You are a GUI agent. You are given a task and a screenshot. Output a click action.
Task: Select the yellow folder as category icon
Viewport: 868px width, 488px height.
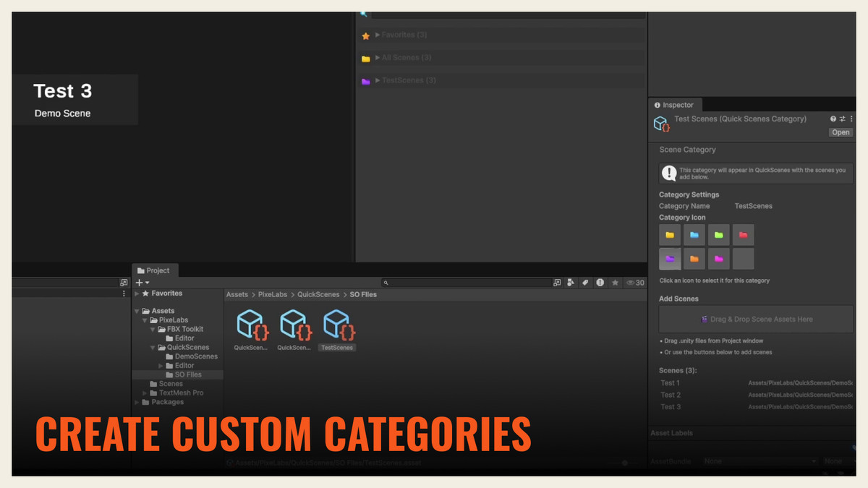pyautogui.click(x=670, y=234)
